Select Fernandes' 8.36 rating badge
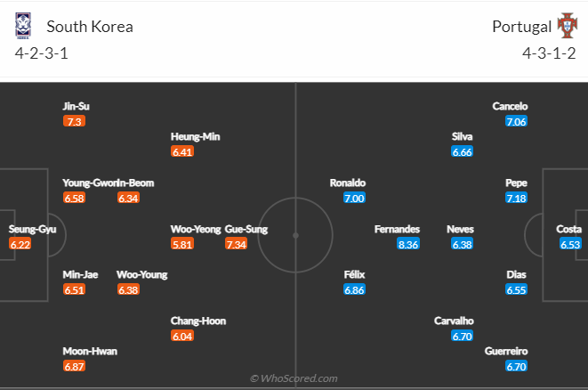Screen dimensions: 588x390 coord(408,244)
